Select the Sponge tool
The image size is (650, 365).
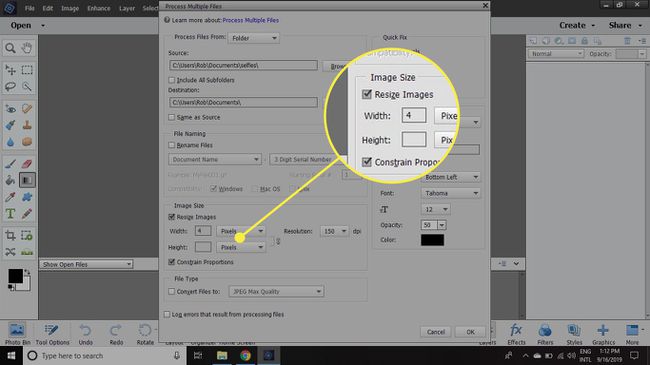point(27,142)
